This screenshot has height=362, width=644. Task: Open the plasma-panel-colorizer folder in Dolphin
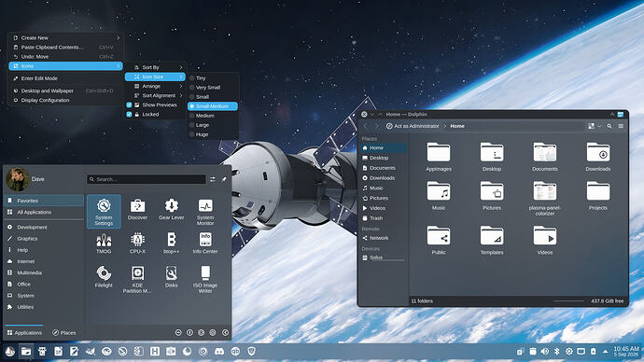(545, 199)
